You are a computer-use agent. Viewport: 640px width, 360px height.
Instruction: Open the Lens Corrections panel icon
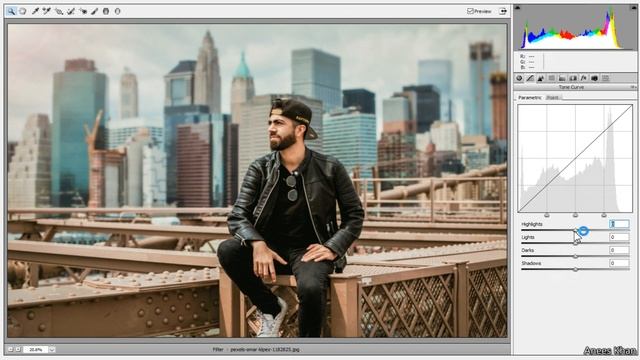(573, 78)
